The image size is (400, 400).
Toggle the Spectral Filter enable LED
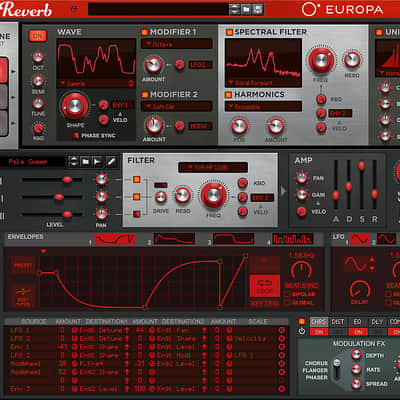(229, 32)
